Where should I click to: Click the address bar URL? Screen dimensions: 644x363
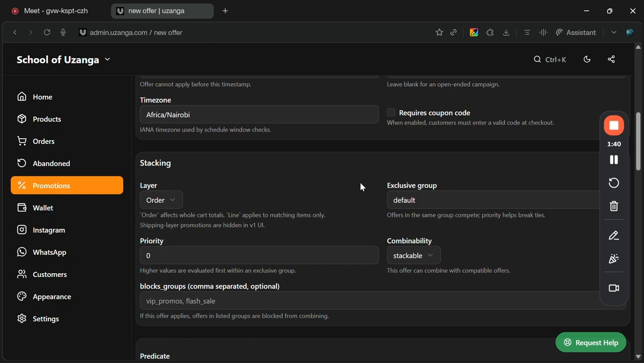tap(136, 32)
